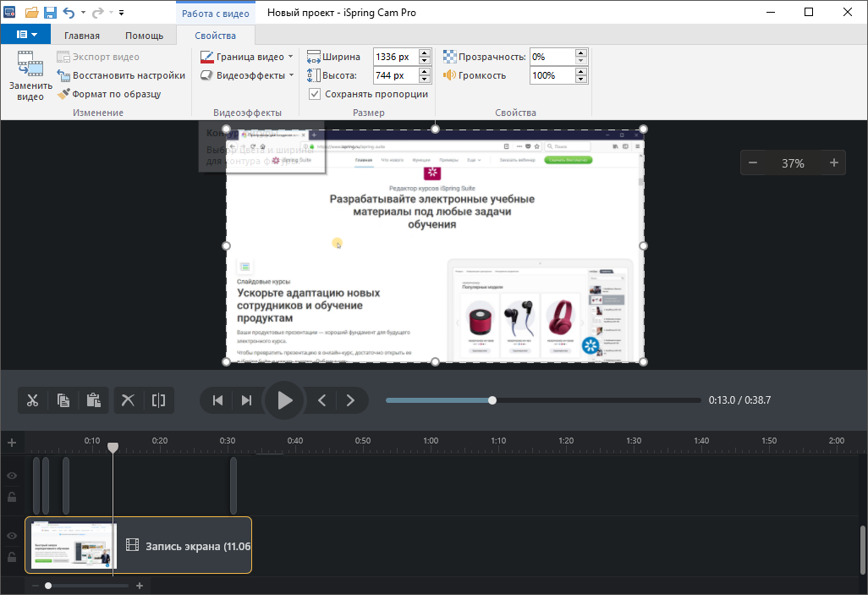Lock the upper annotation track
Screen dimensions: 868x595
pyautogui.click(x=12, y=497)
